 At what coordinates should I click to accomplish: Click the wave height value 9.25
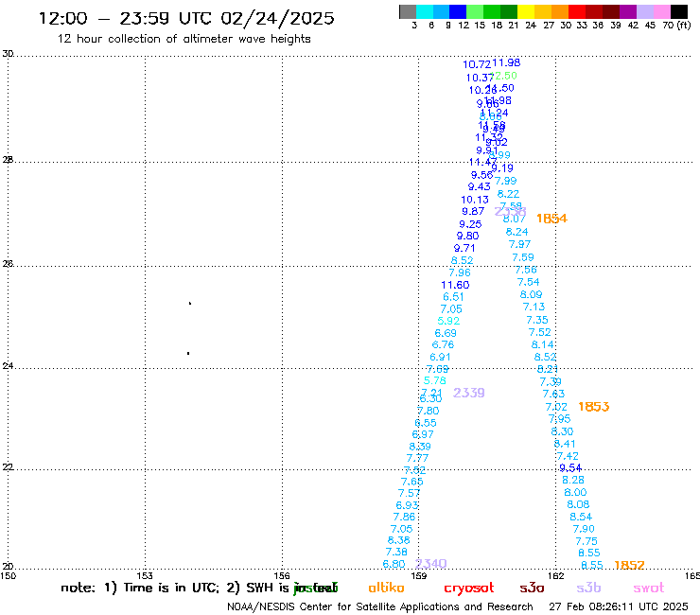pyautogui.click(x=470, y=224)
